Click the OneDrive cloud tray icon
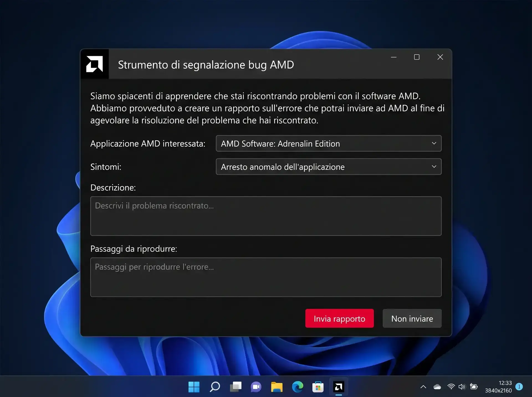This screenshot has width=532, height=397. point(437,387)
